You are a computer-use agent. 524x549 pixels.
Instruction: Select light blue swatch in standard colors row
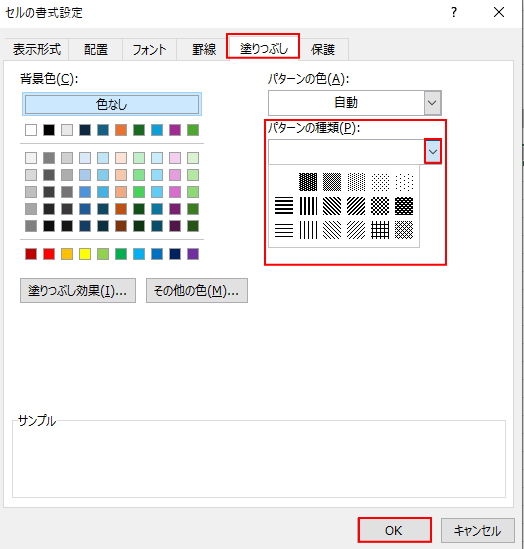139,254
